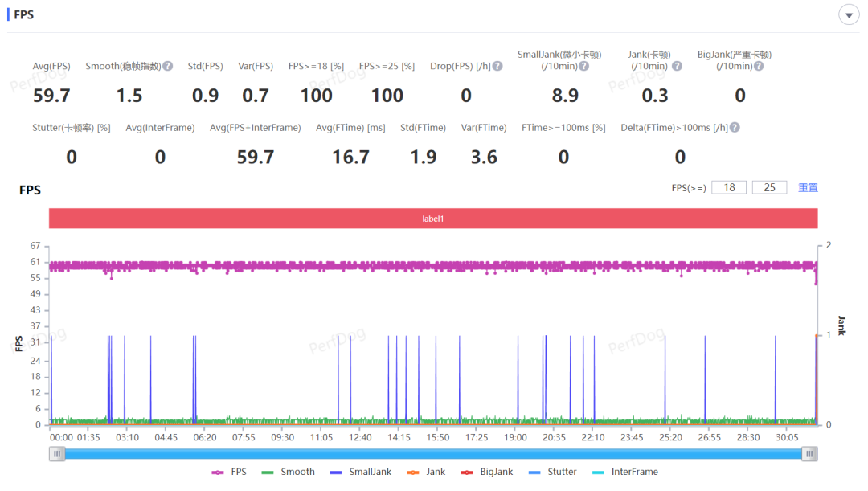Hide the Smooth series in legend
The height and width of the screenshot is (491, 868).
(288, 472)
